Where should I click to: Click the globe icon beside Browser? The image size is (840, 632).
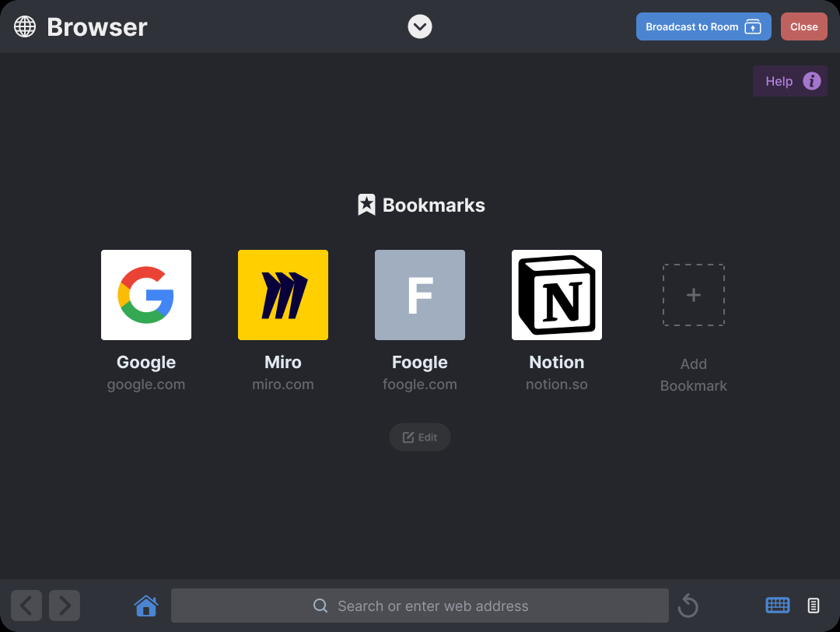pos(25,26)
